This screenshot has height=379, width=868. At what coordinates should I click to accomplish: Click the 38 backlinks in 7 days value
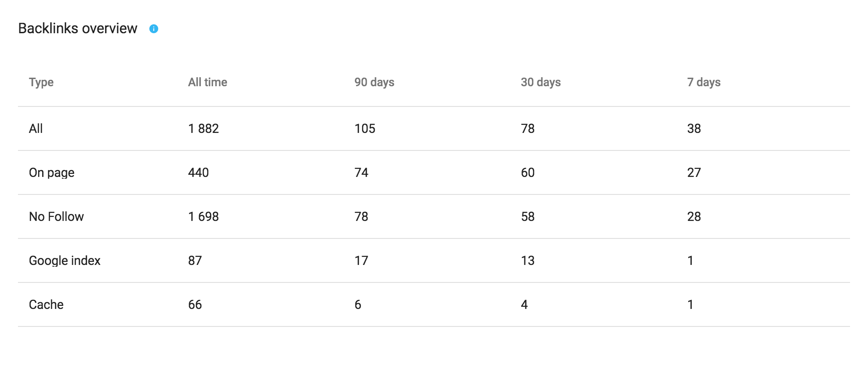[694, 128]
